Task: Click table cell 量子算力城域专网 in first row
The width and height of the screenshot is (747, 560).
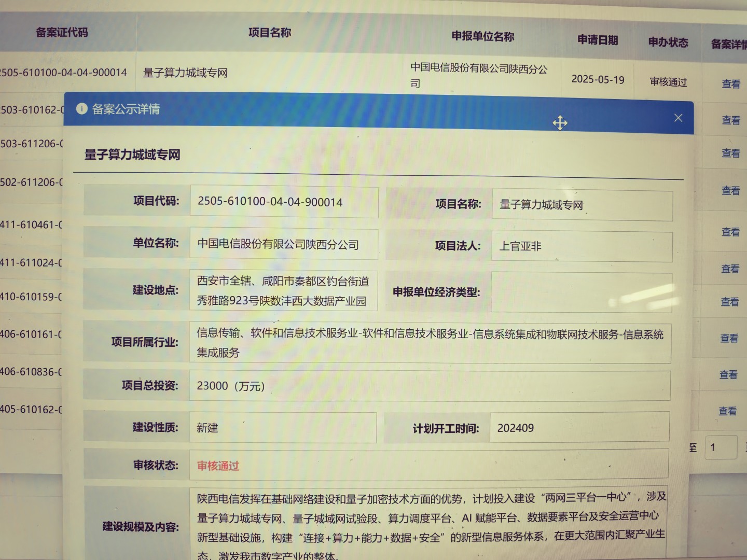Action: [x=185, y=73]
